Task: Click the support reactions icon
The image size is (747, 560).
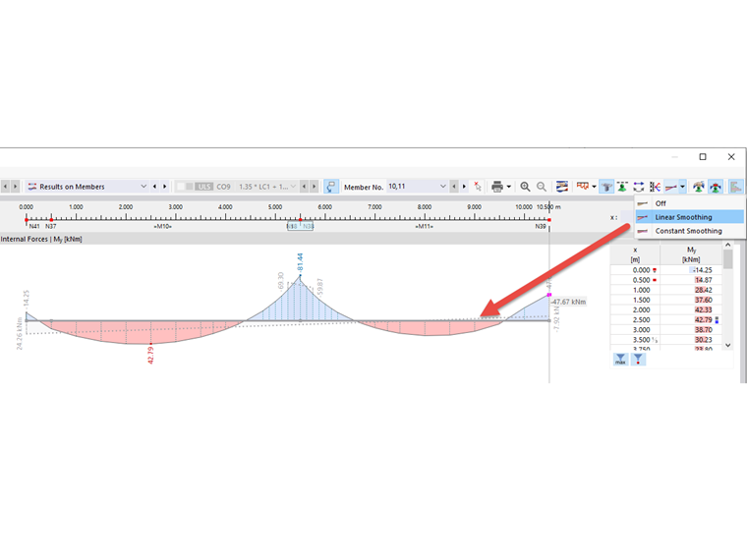Action: (699, 187)
